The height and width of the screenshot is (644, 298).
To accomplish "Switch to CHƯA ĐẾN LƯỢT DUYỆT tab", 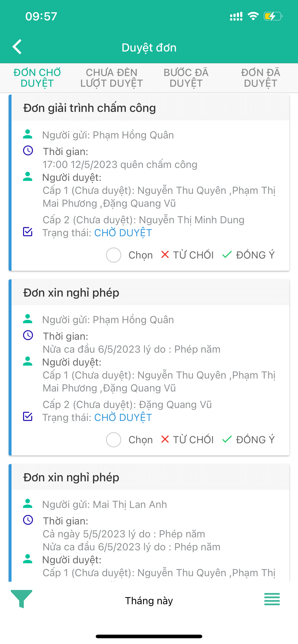I will pos(111,78).
